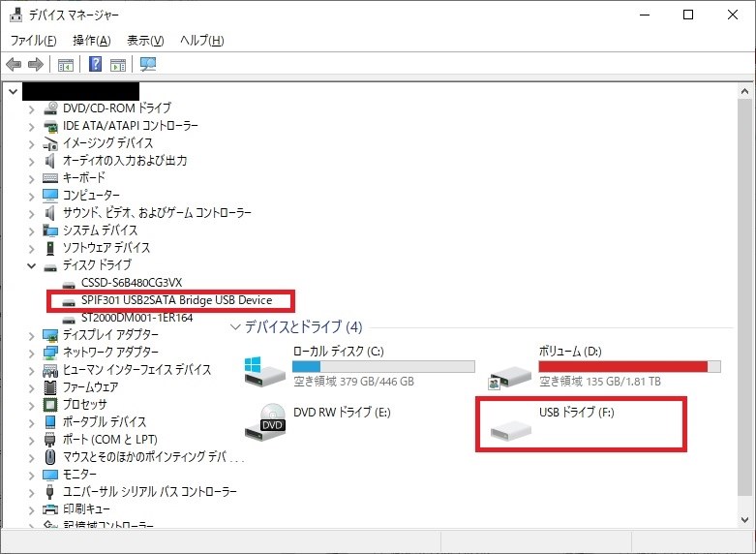Click the 空き領域 135 GB/1.81 TB text
756x554 pixels.
(x=600, y=382)
